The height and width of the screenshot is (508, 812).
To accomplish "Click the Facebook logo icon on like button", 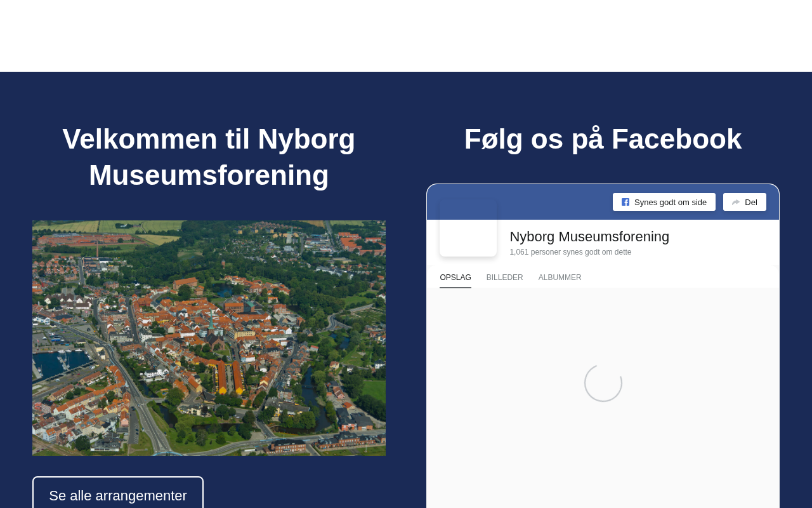I will pyautogui.click(x=625, y=202).
